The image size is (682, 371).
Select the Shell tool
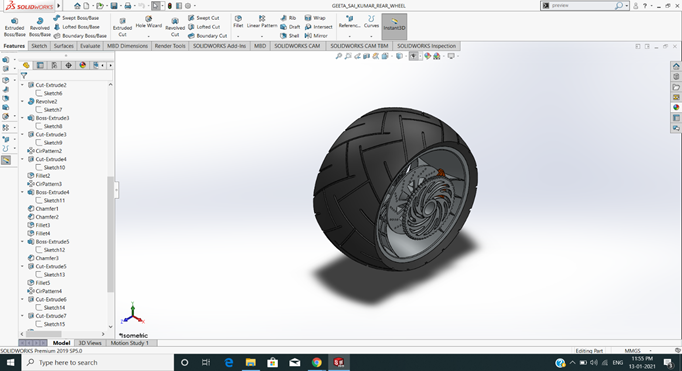(x=290, y=36)
